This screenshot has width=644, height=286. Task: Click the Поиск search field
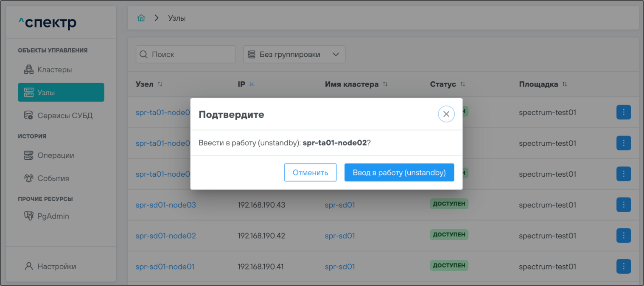185,55
